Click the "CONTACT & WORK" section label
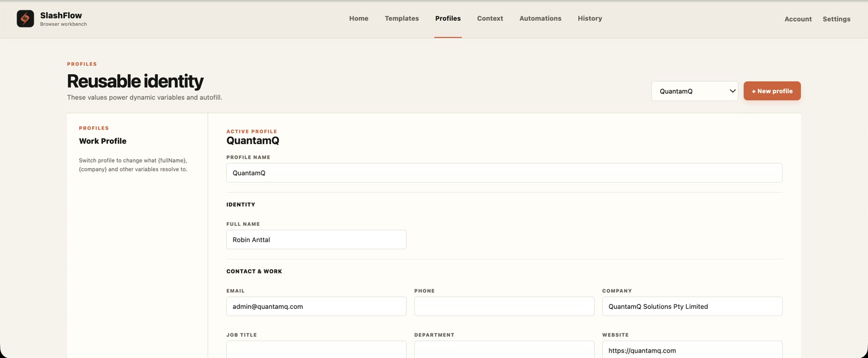 click(254, 272)
